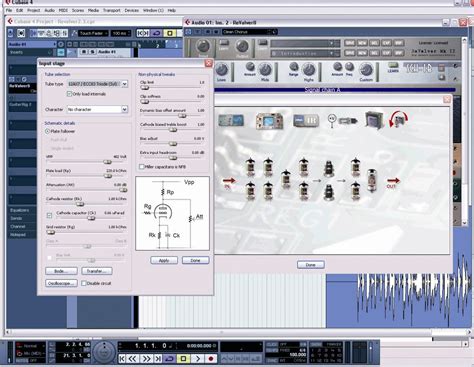Click the Plate load (Rp) slider handle
Viewport: 474px width, 367px height.
(108, 176)
